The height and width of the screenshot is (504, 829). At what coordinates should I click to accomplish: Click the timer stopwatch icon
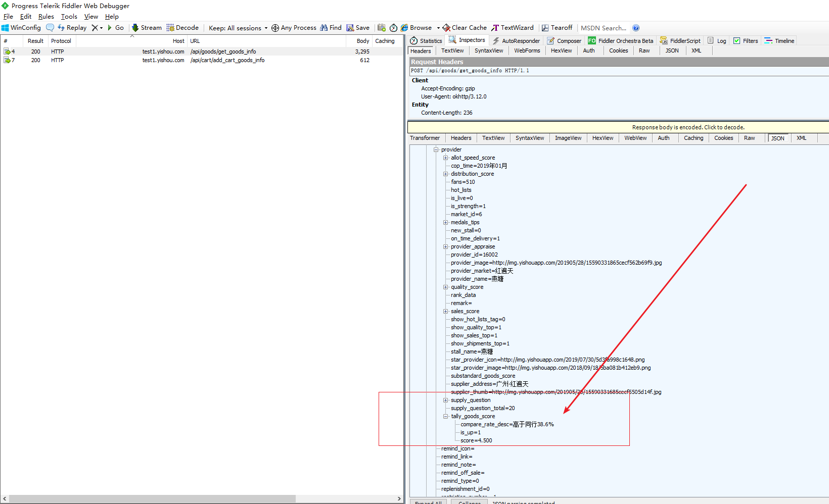click(x=393, y=28)
